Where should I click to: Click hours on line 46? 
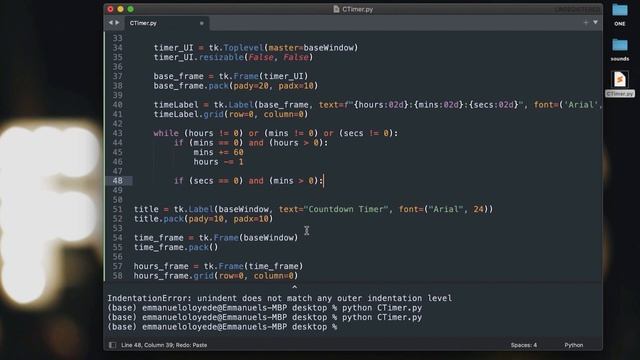[x=206, y=162]
